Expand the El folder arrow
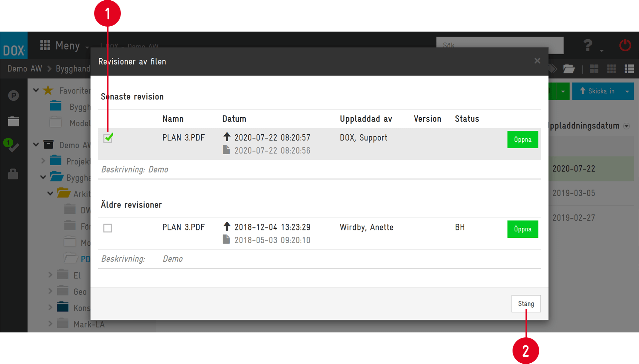639x364 pixels. click(x=50, y=275)
